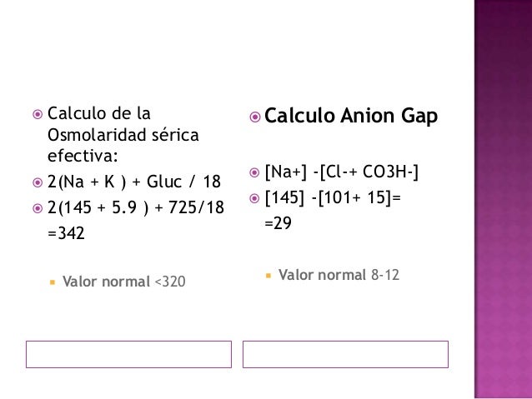Click the '=29' anion gap result
This screenshot has height=399, width=532.
click(x=278, y=223)
